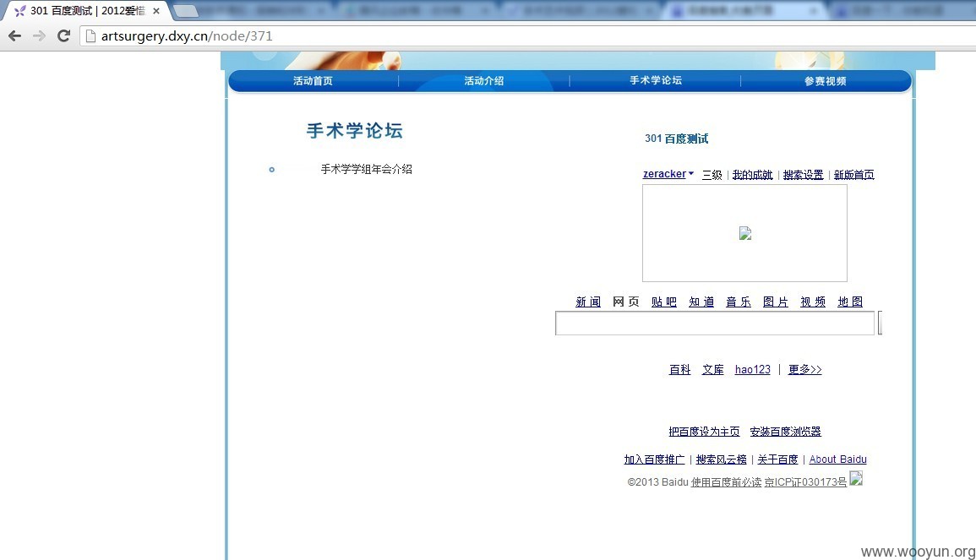
Task: Click the broken image icon beside ICP number
Action: 856,478
